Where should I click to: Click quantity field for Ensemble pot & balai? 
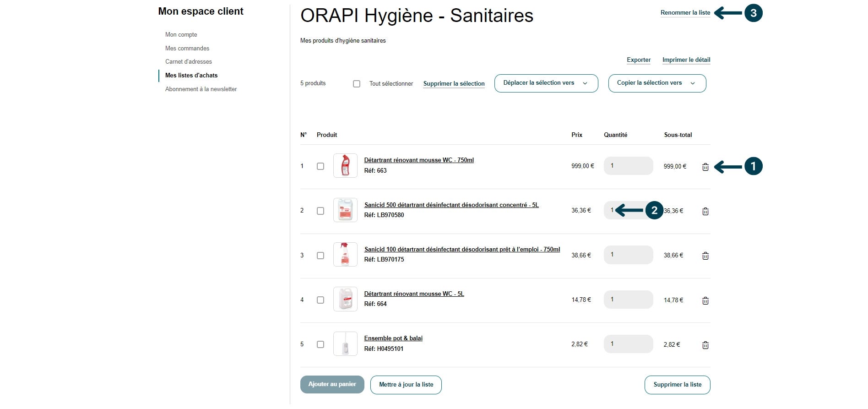(x=629, y=344)
